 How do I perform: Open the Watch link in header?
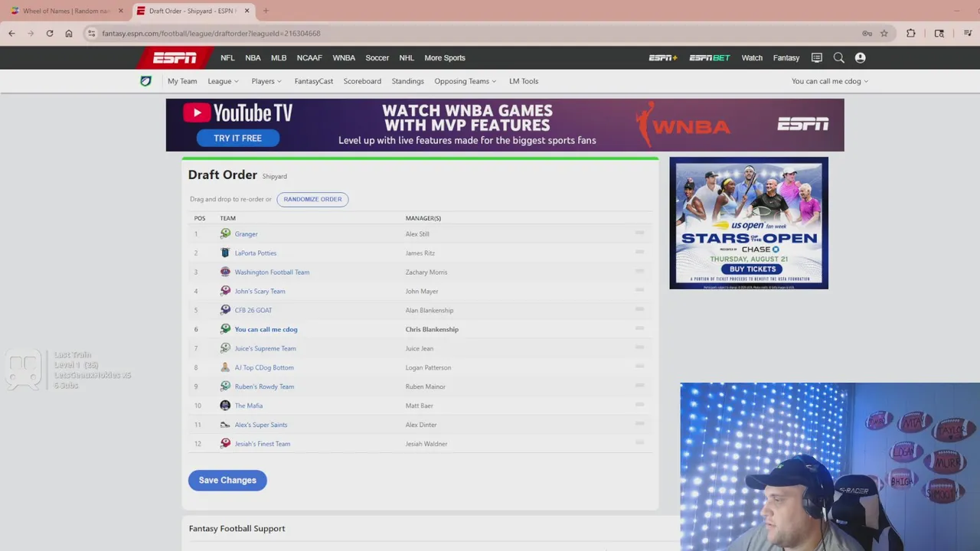click(752, 58)
